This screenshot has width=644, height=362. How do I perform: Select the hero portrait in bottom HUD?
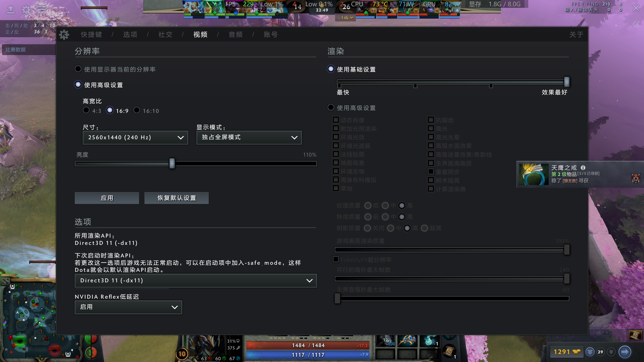[x=207, y=348]
